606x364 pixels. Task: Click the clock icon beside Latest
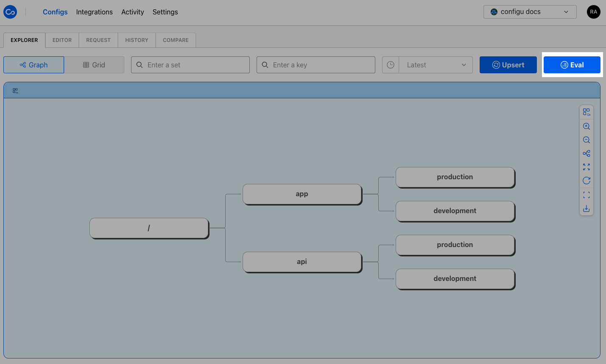coord(391,65)
